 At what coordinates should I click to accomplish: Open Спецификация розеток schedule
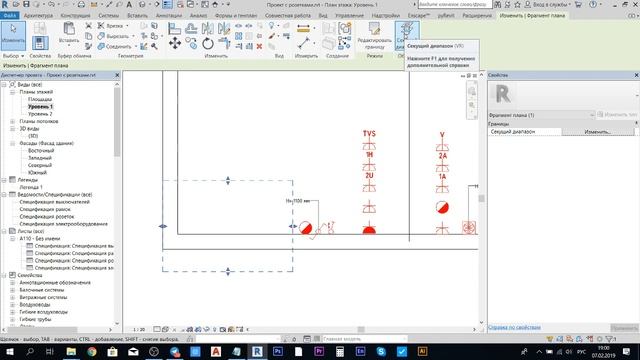(x=47, y=217)
